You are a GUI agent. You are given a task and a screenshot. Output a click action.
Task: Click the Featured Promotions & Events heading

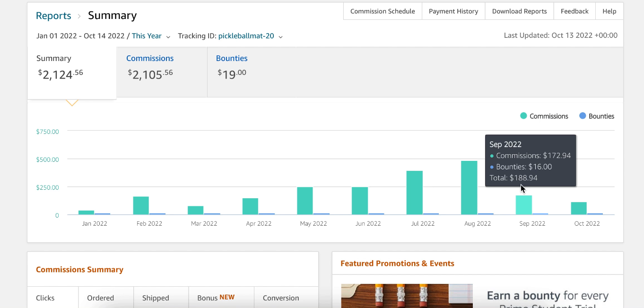397,264
